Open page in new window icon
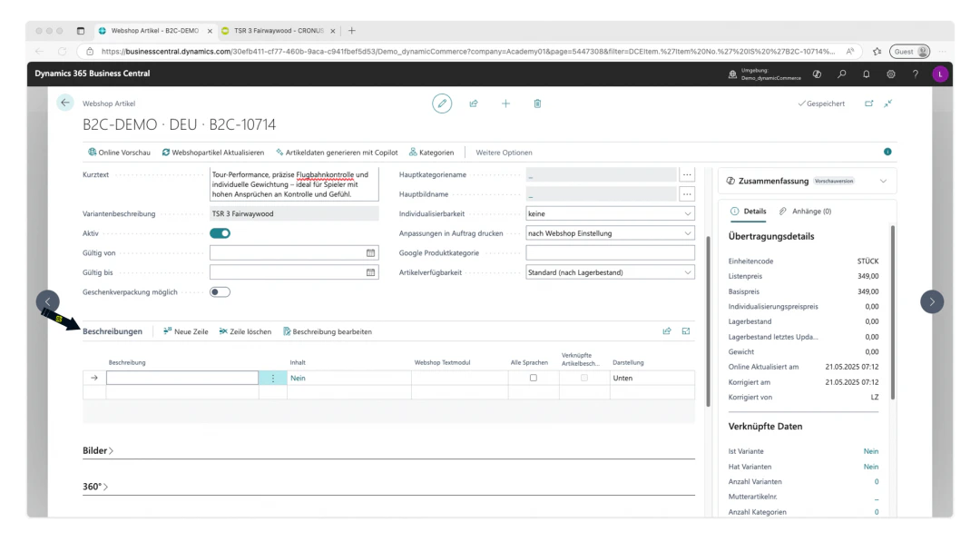The height and width of the screenshot is (552, 980). [868, 103]
